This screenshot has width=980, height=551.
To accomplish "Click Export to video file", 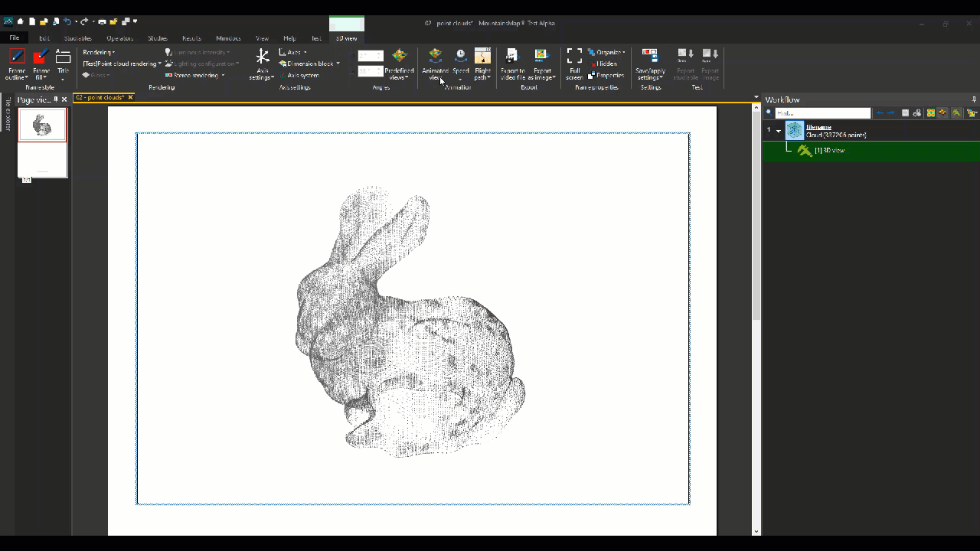I will coord(512,65).
